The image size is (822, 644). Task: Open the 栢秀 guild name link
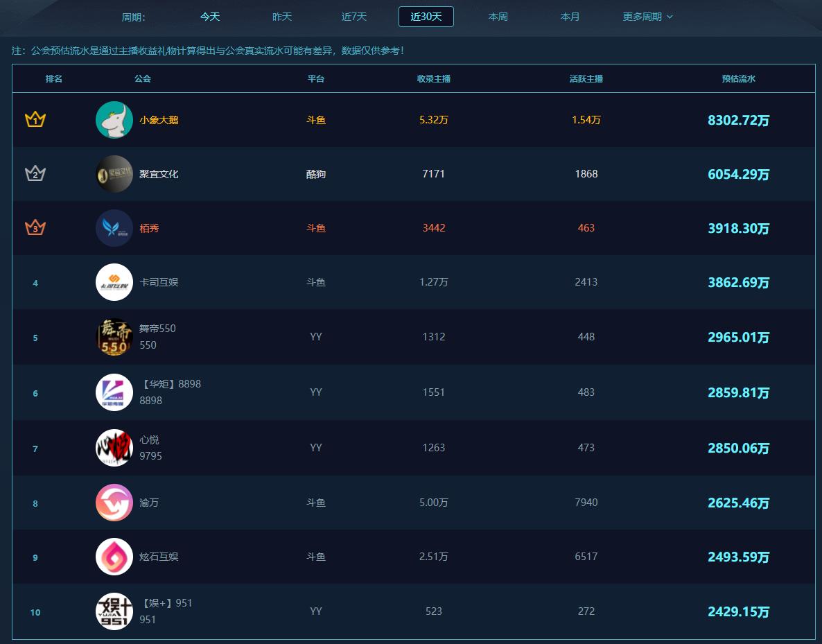coord(150,228)
